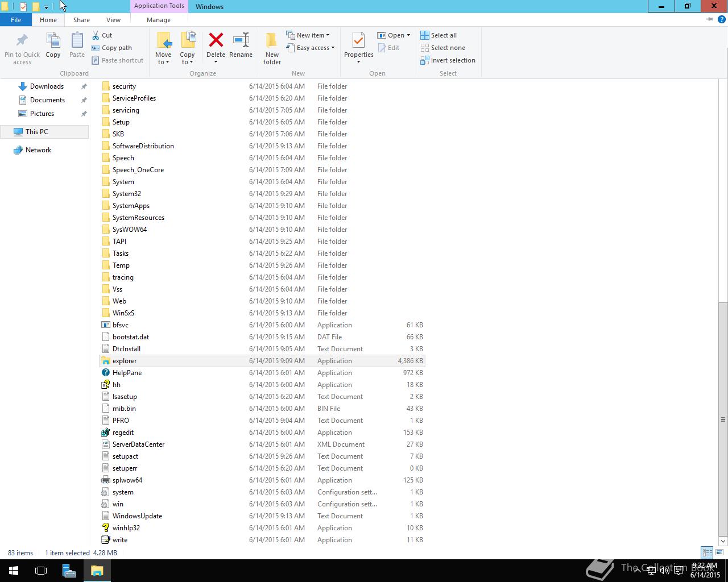
Task: Select the bootstat.dat file
Action: (262, 337)
